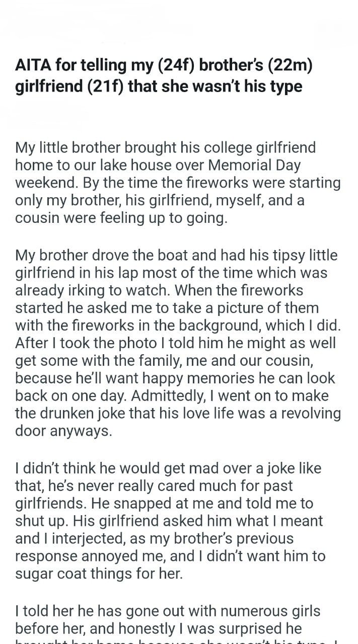Click the line with "revolving" at its end
This screenshot has height=644, width=358.
(178, 414)
